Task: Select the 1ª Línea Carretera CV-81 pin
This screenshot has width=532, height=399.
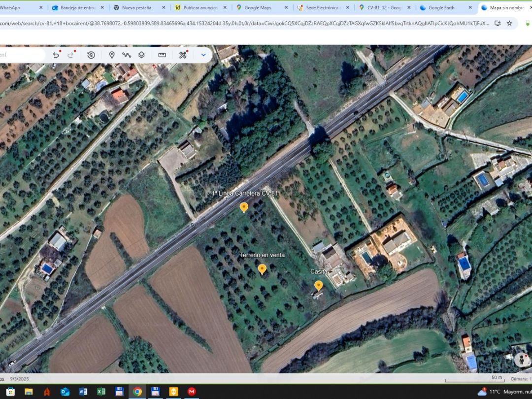Action: (x=244, y=207)
